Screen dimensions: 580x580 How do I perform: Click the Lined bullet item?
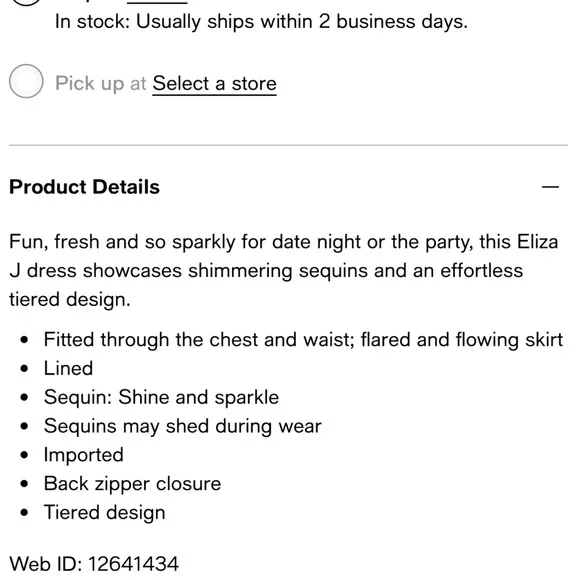click(68, 368)
